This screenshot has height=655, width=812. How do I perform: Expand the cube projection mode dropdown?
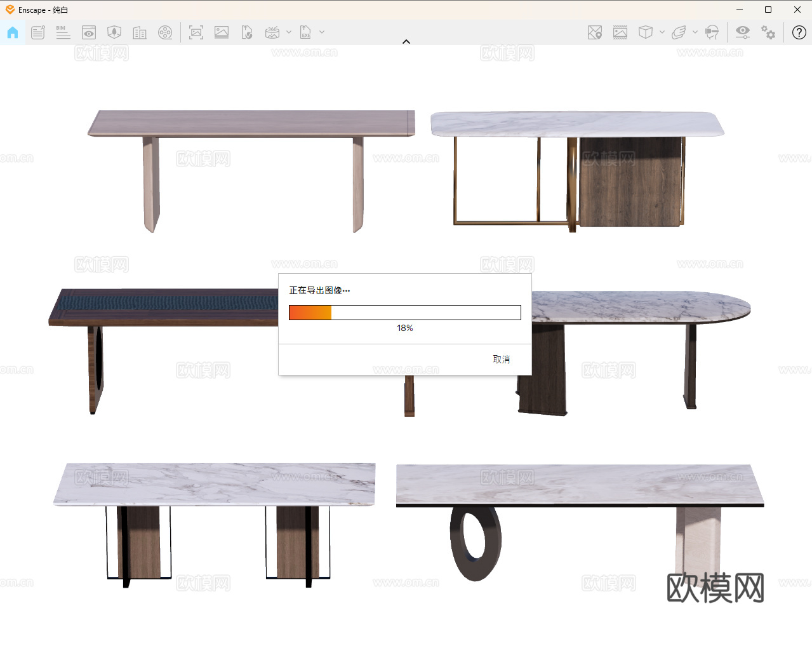pyautogui.click(x=662, y=32)
